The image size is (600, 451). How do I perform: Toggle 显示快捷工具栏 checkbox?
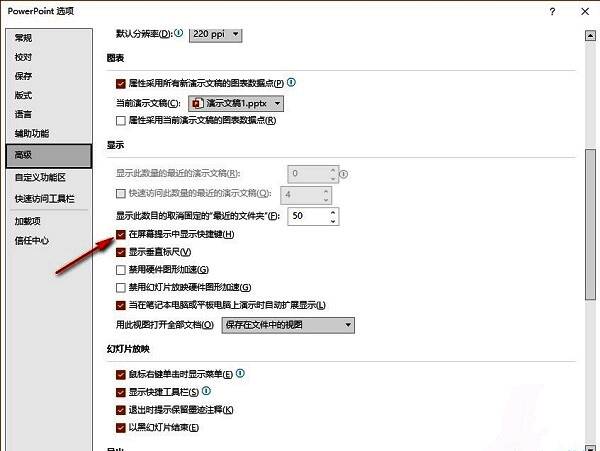pyautogui.click(x=121, y=392)
